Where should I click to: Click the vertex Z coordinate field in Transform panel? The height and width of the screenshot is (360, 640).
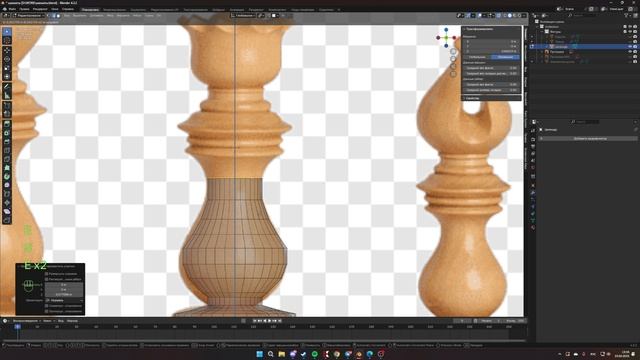tap(491, 51)
